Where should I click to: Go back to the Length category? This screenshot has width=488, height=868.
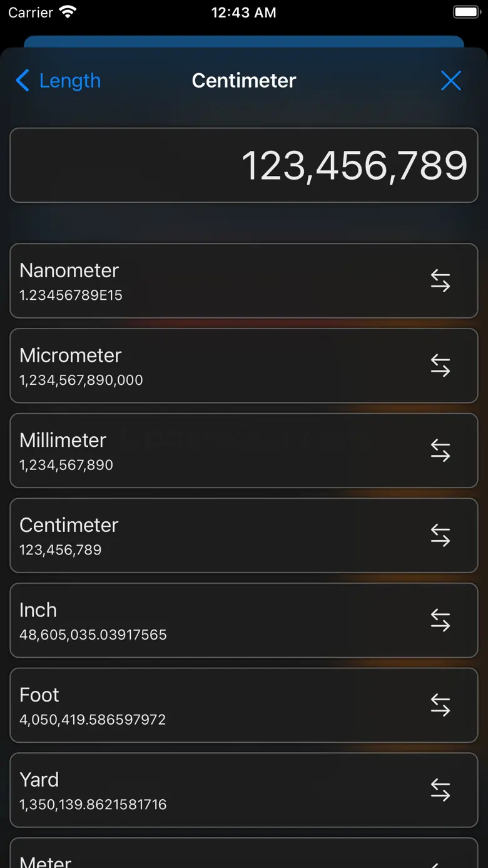69,81
